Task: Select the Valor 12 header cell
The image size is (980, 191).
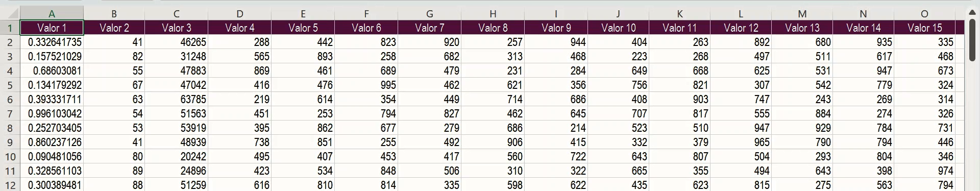Action: 741,28
